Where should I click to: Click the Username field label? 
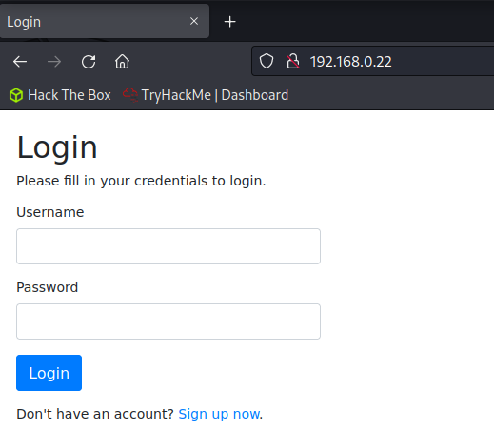[50, 212]
